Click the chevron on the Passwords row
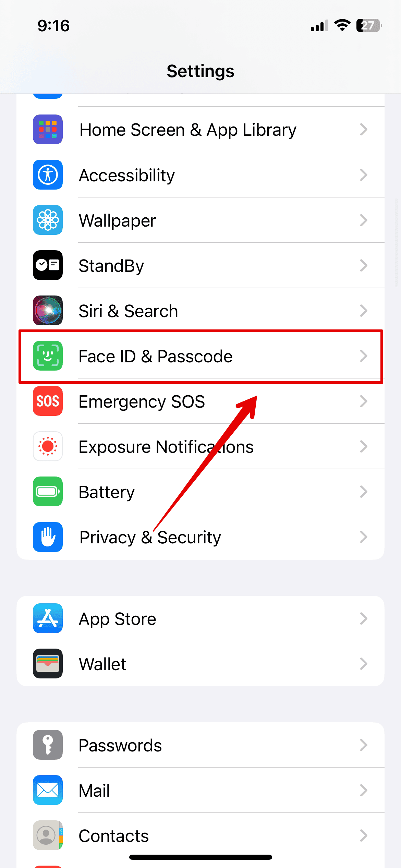This screenshot has height=868, width=401. tap(364, 745)
